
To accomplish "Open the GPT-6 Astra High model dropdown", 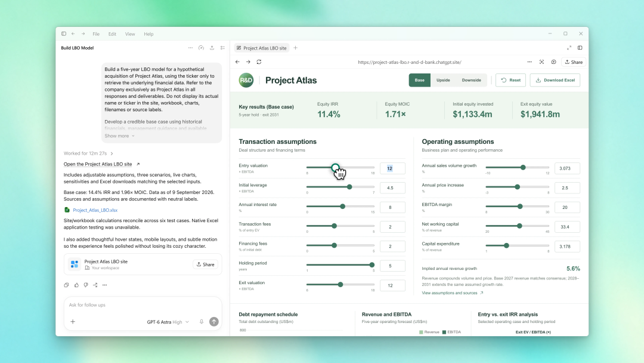I will (x=168, y=322).
